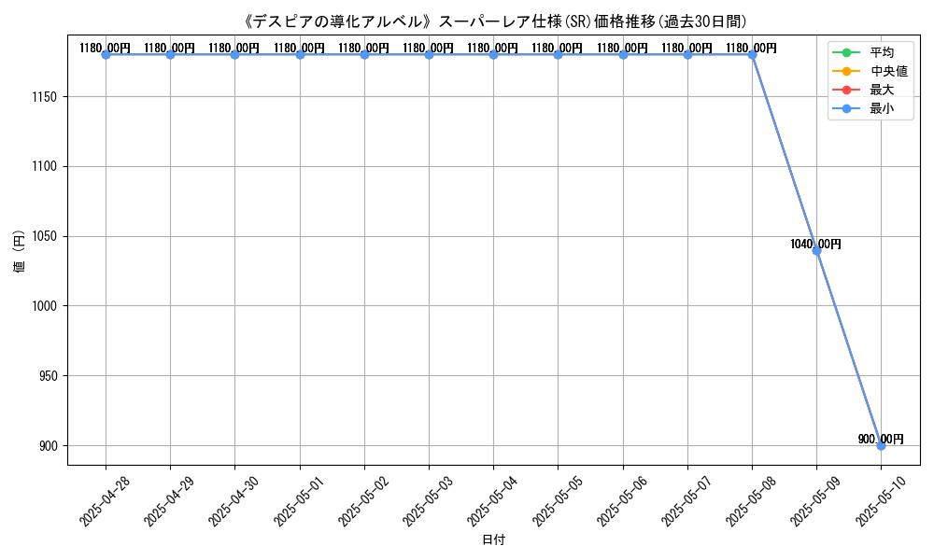The height and width of the screenshot is (560, 934).
Task: Click the y-axis tick 1150
Action: tap(45, 97)
